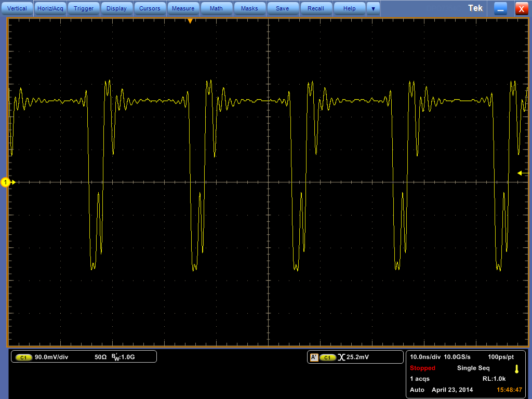Open the Save menu
The width and height of the screenshot is (532, 399).
tap(283, 8)
